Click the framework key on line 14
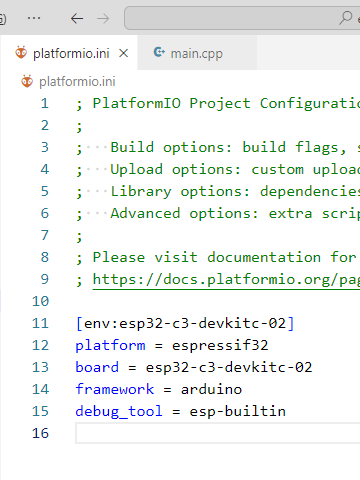Image resolution: width=360 pixels, height=480 pixels. tap(115, 389)
